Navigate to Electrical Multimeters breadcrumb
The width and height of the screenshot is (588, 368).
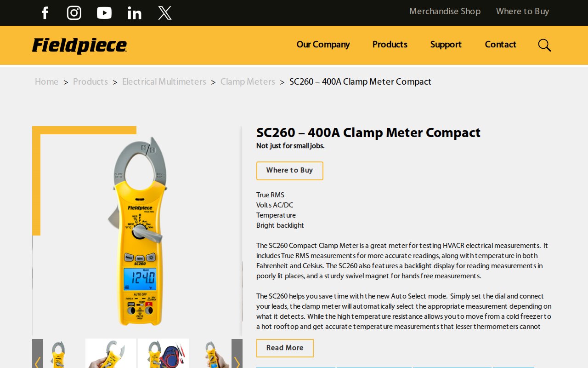pyautogui.click(x=164, y=82)
